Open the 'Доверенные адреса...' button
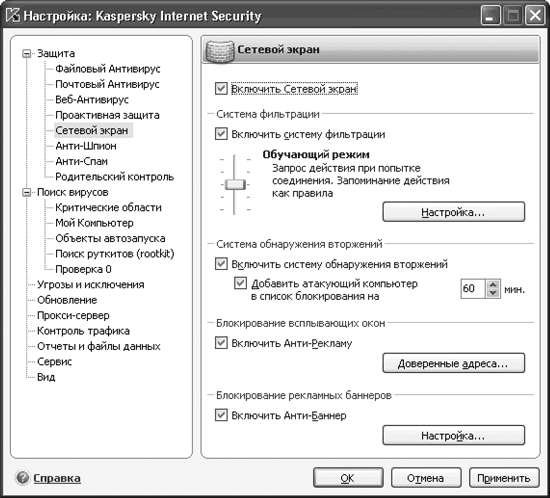Image resolution: width=550 pixels, height=498 pixels. 454,363
